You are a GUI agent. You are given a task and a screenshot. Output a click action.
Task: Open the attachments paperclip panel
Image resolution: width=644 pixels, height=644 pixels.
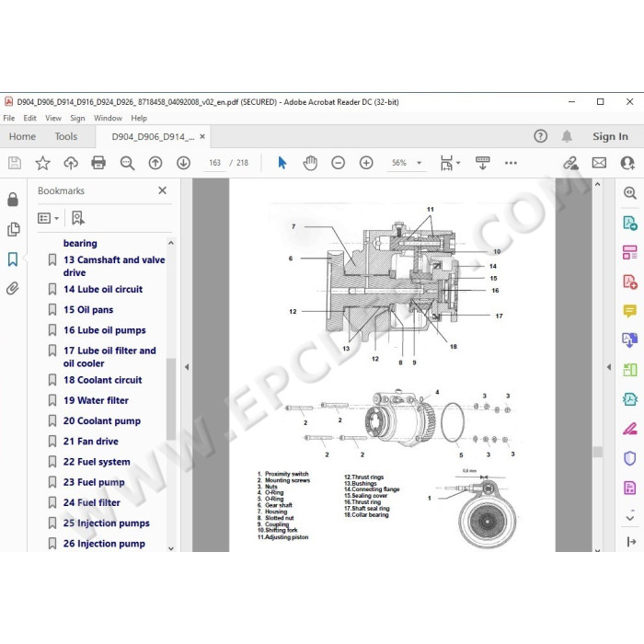click(x=13, y=288)
